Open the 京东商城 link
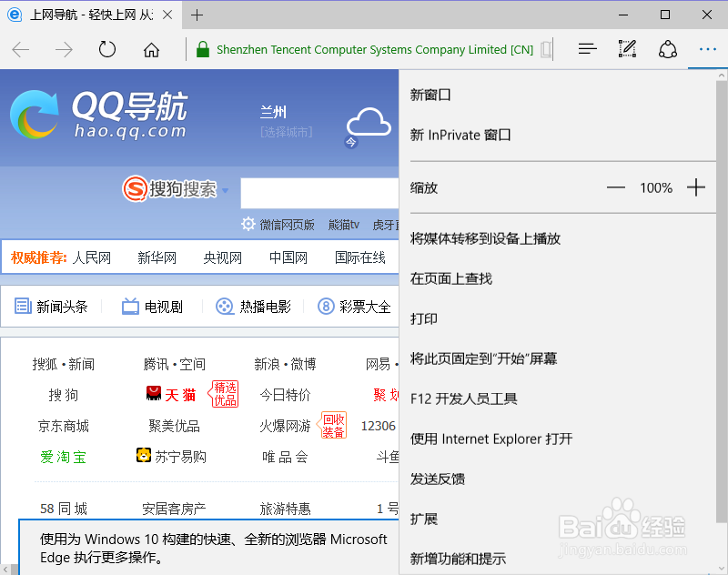Screen dimensions: 728x575 point(63,426)
